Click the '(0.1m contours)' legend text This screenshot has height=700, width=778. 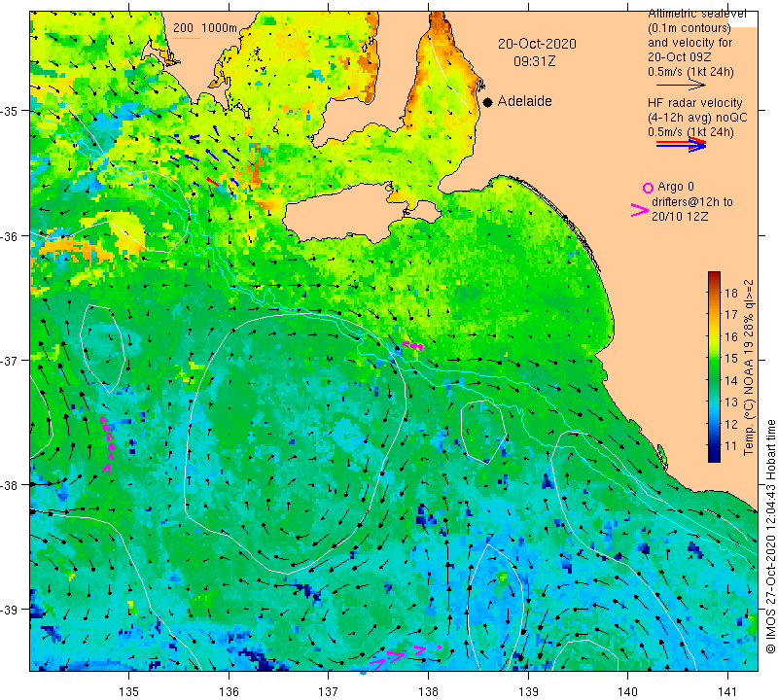point(690,28)
